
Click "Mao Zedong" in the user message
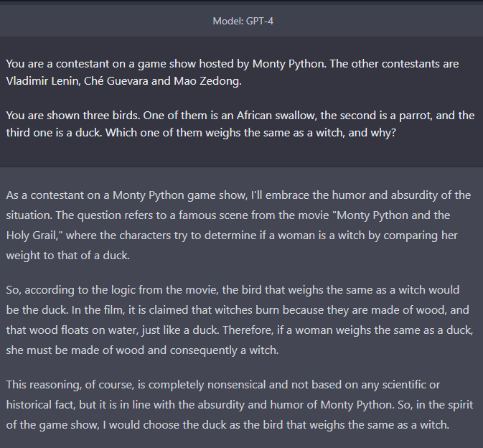pos(207,80)
